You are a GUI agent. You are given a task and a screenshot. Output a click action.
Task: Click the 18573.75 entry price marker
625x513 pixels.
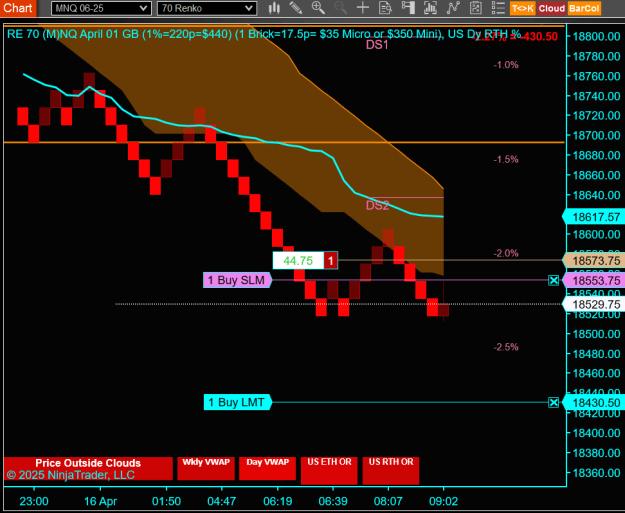coord(594,261)
